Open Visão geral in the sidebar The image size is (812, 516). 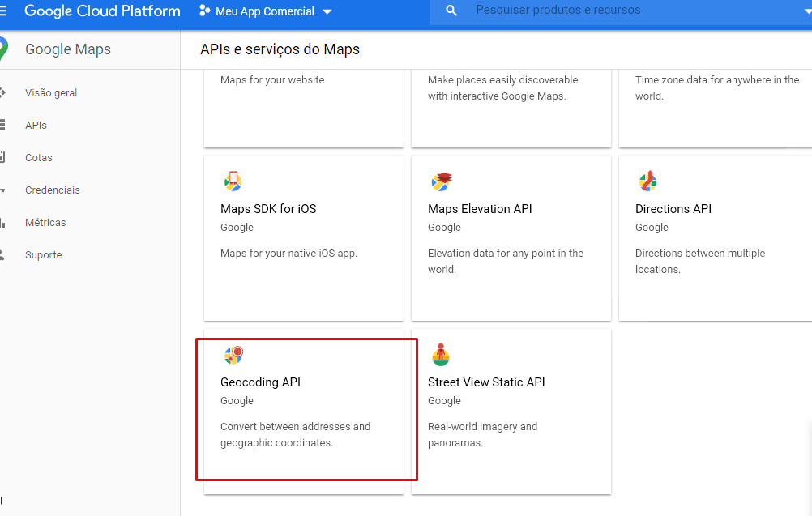51,92
